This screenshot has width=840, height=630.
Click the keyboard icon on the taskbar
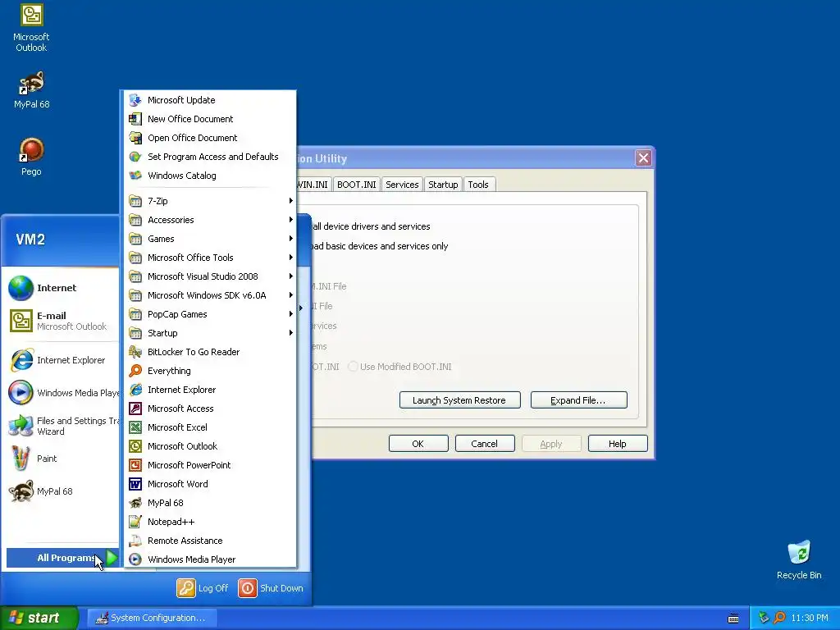click(733, 619)
